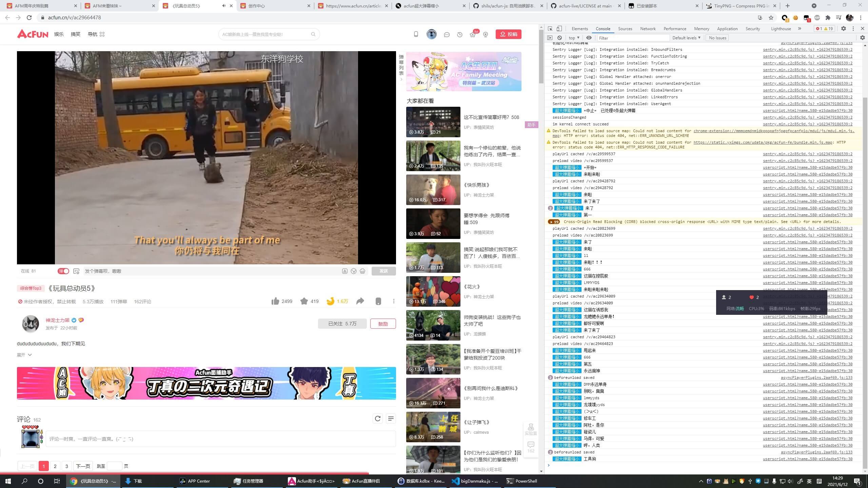Open DevTools settings gear

pos(844,29)
